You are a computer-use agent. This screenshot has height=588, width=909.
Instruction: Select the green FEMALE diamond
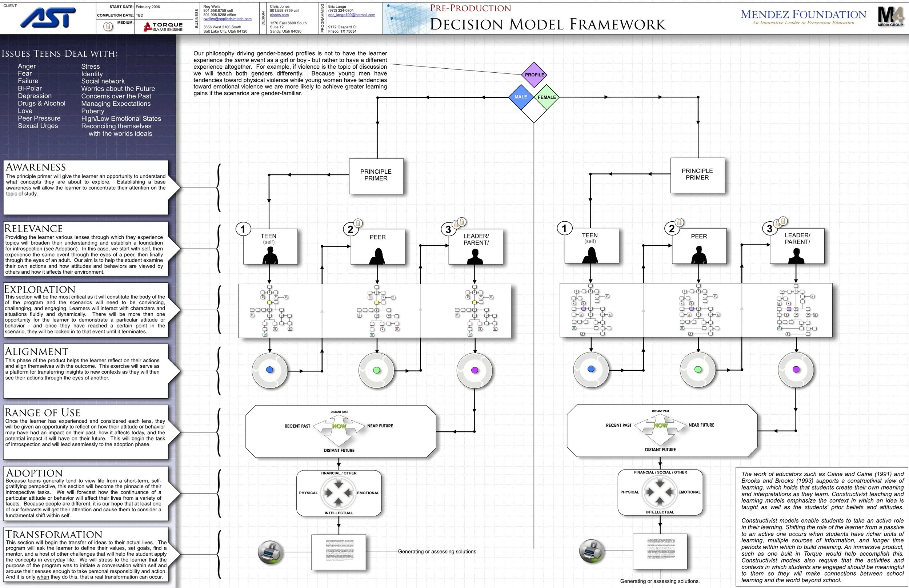click(546, 97)
